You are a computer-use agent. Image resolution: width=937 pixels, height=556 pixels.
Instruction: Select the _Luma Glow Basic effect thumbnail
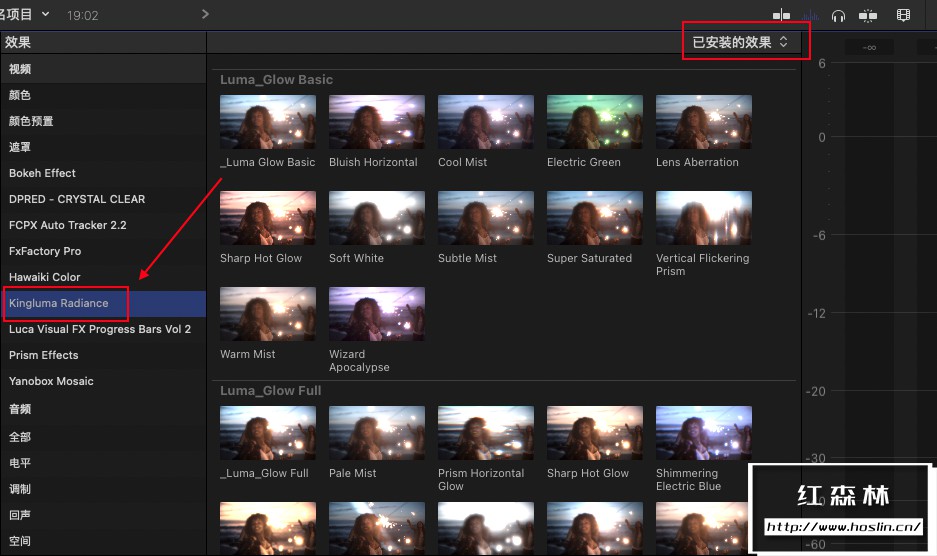268,122
